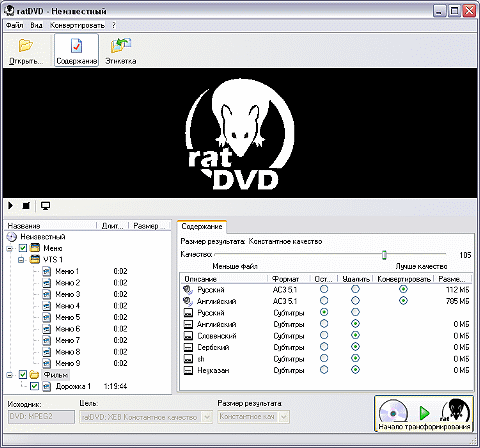Screen dimensions: 480x448
Task: Open the ? help menu
Action: coord(114,25)
